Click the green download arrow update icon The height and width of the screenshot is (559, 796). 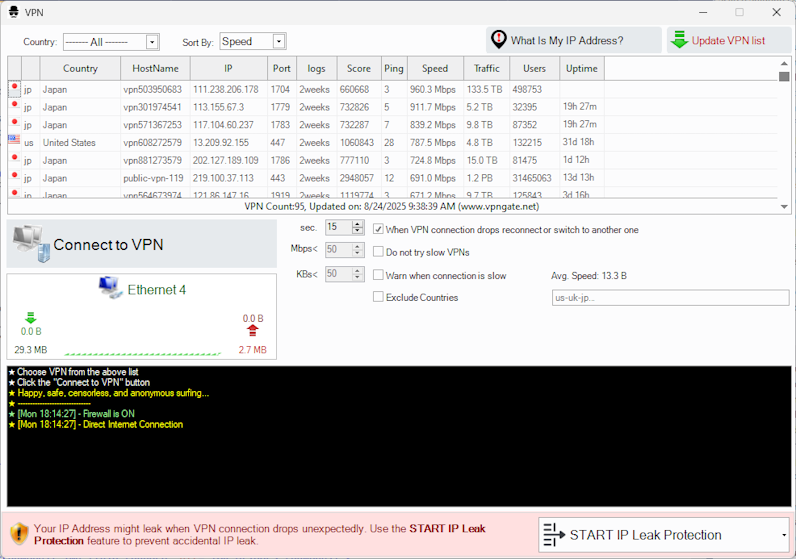[x=679, y=40]
